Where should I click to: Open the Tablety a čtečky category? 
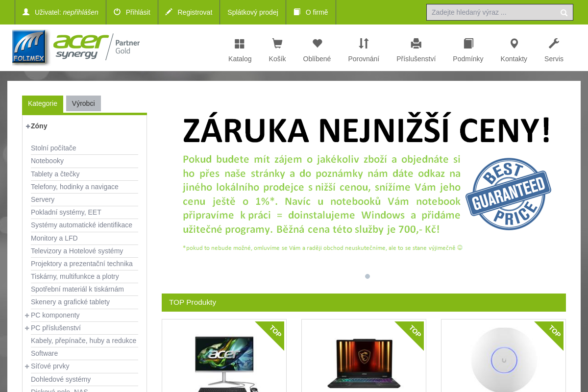55,174
